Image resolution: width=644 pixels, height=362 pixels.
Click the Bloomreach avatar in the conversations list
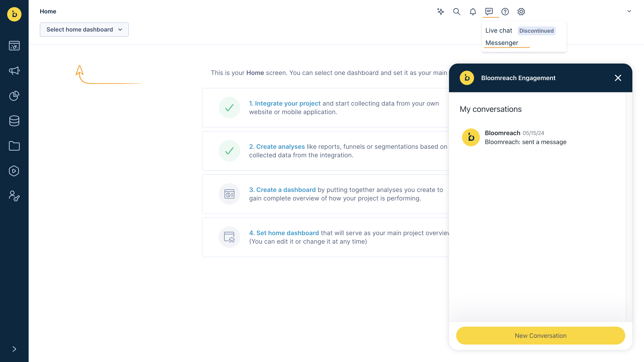click(x=471, y=137)
